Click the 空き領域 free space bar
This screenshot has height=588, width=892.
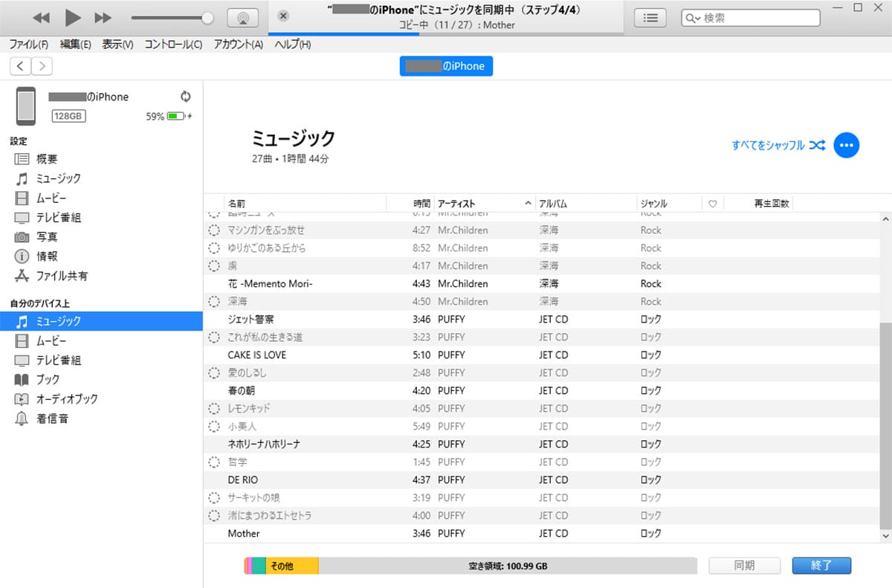coord(508,566)
